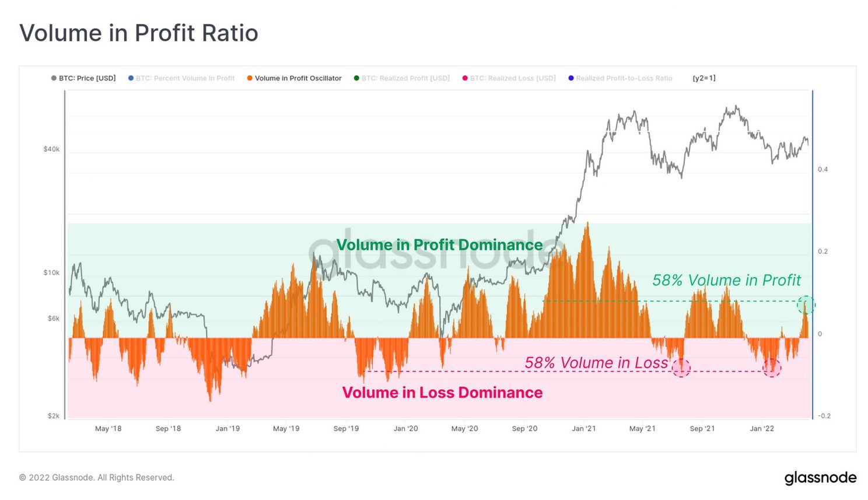The height and width of the screenshot is (500, 868).
Task: Click the gray dot beside BTC: Price
Action: (54, 78)
